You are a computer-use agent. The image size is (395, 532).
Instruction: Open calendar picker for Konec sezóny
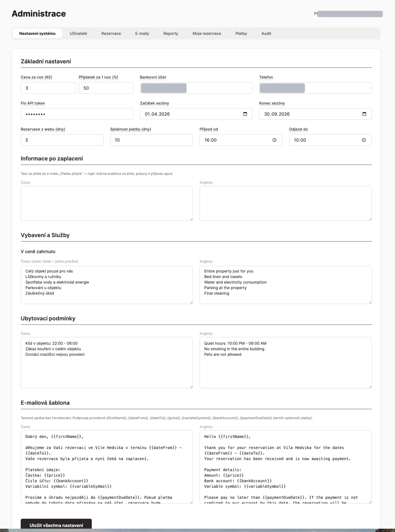364,114
